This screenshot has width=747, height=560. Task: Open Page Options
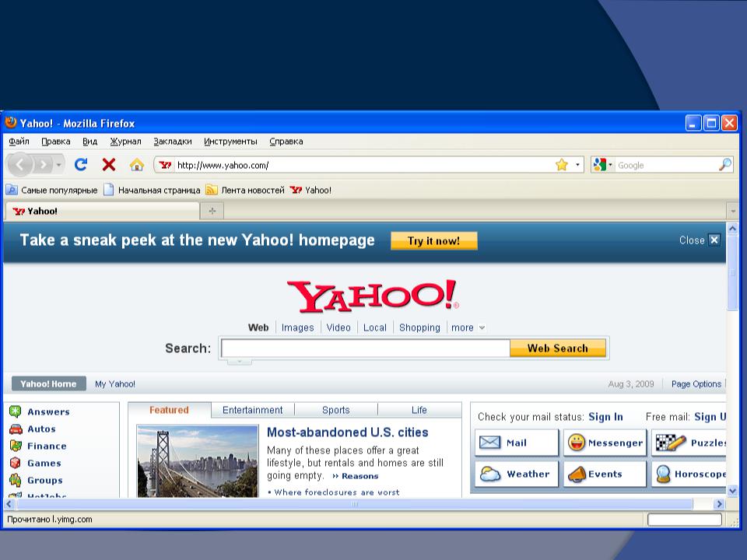coord(696,383)
